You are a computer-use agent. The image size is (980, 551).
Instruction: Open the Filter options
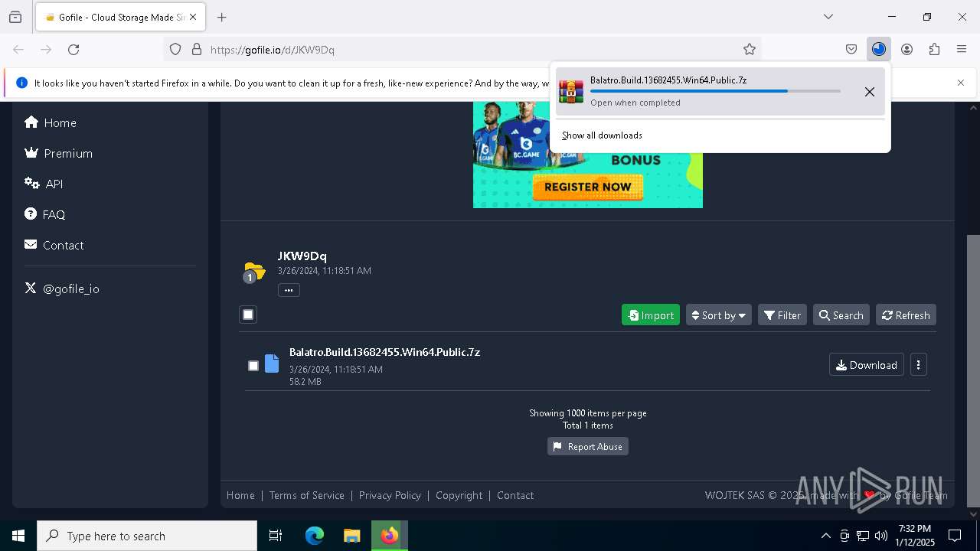click(x=782, y=315)
